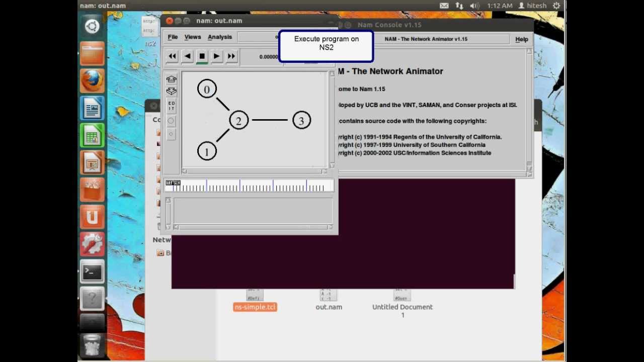Open the Files launcher icon
Viewport: 644px width, 362px height.
click(92, 54)
